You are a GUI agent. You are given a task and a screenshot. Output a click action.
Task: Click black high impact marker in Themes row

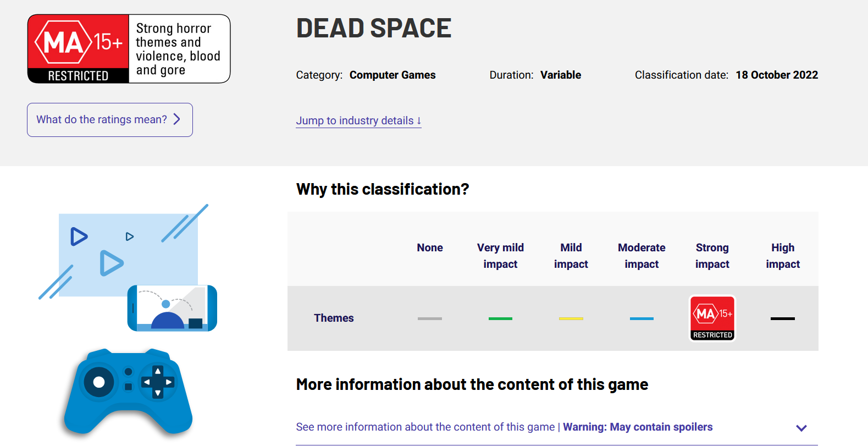coord(783,318)
